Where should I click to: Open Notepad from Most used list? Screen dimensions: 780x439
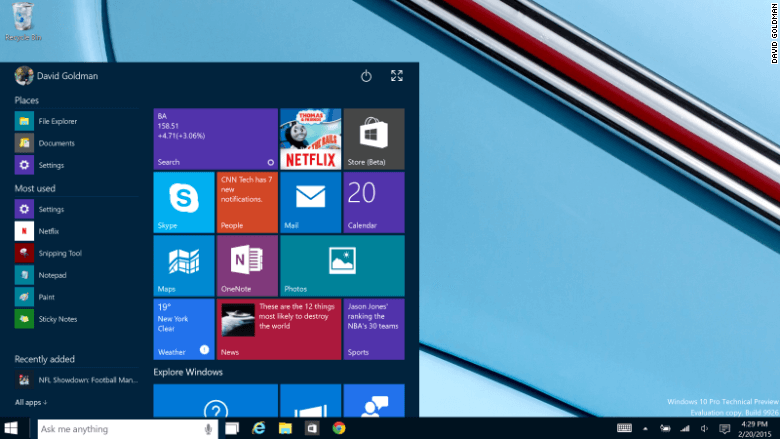(x=77, y=275)
